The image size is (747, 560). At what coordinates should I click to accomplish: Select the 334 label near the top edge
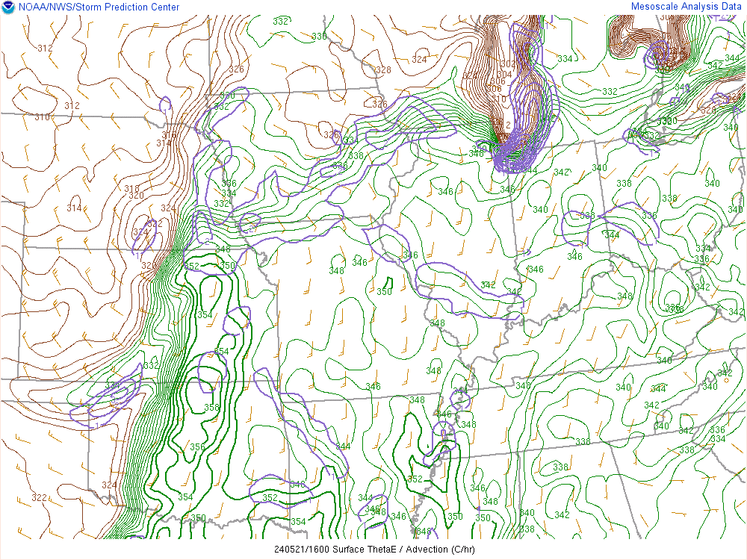pos(565,59)
